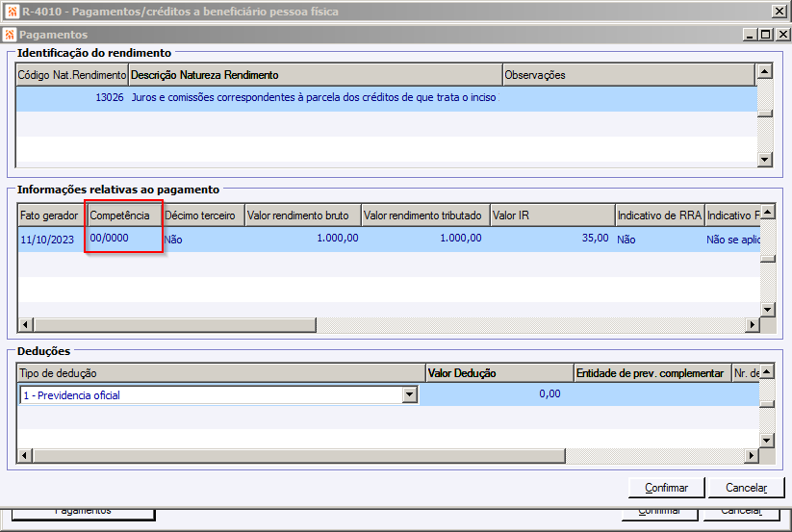792x532 pixels.
Task: Minimize the Pagamentos window
Action: [x=750, y=35]
